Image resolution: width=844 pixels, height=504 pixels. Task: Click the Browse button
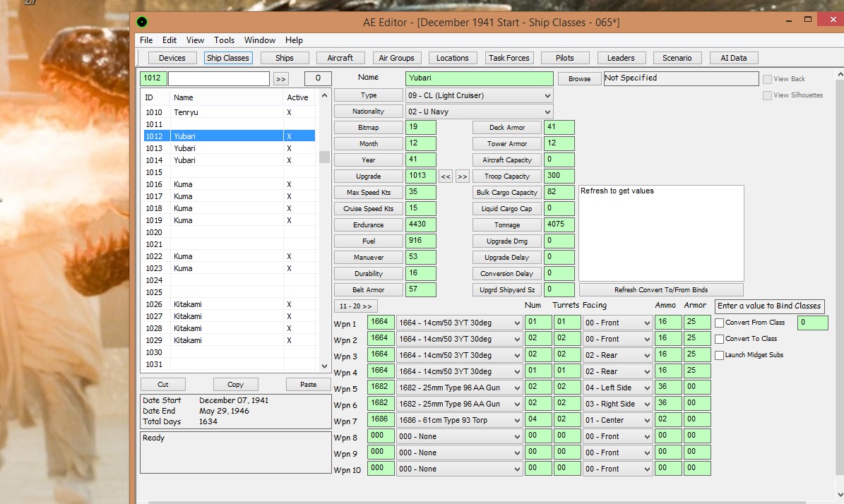(x=579, y=79)
